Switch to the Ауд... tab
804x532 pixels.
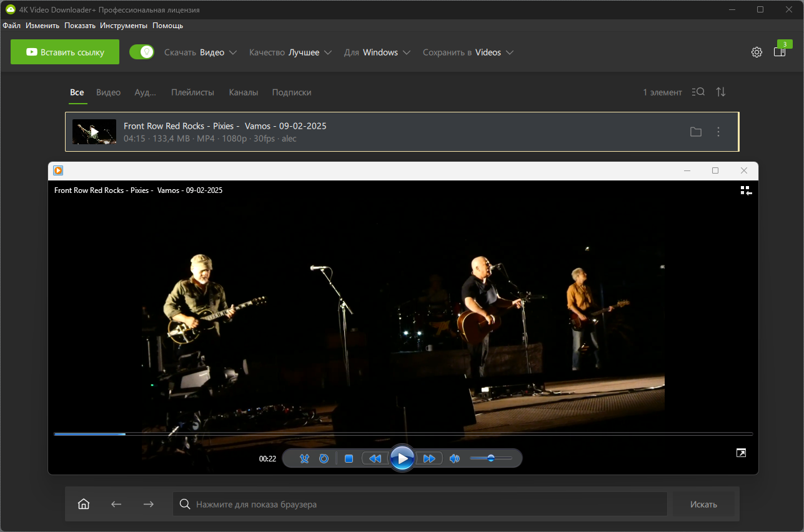click(146, 92)
